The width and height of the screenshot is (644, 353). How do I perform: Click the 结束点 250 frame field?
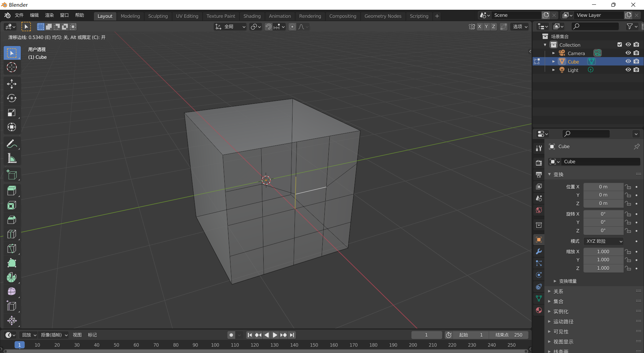508,335
